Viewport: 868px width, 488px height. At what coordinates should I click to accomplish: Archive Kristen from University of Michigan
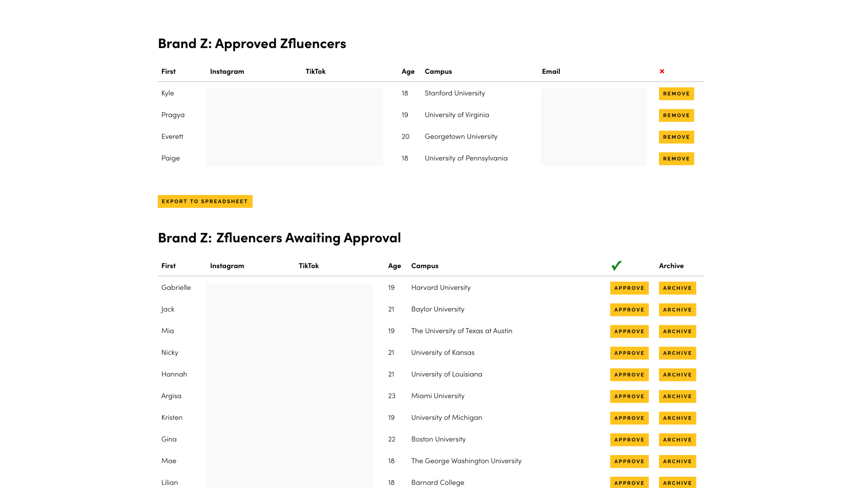(677, 418)
